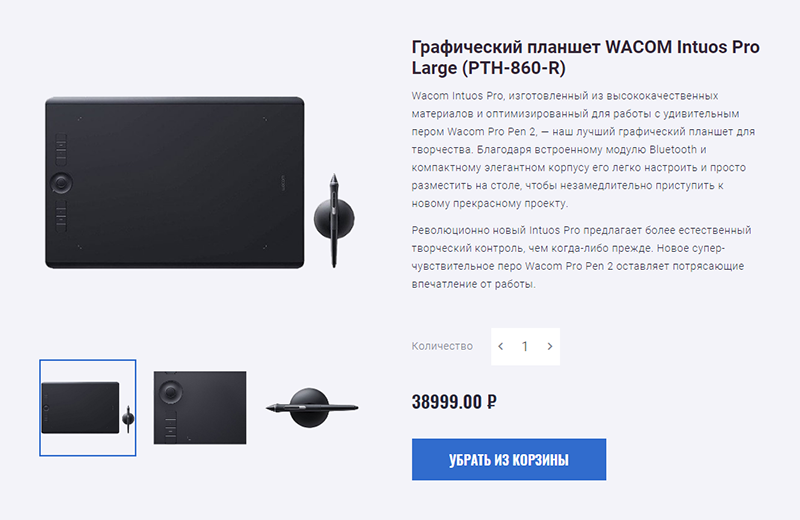Click the 38999.00 ₽ price text
This screenshot has height=520, width=800.
[454, 402]
